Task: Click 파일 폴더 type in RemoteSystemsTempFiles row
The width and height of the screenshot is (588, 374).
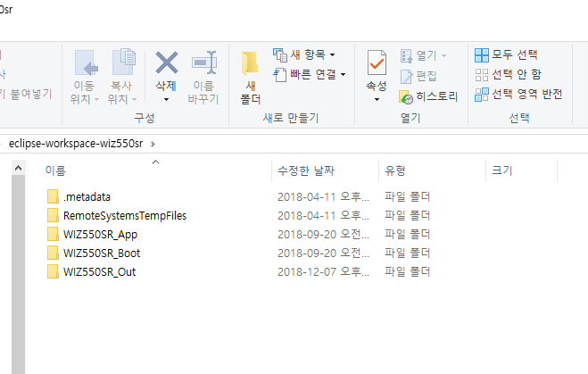Action: point(407,216)
